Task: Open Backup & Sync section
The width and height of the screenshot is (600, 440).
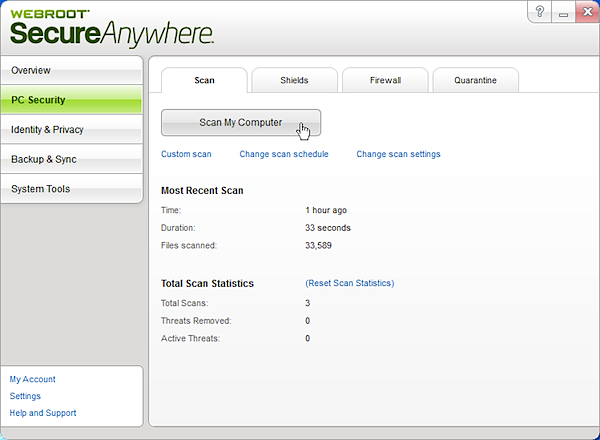Action: coord(72,159)
